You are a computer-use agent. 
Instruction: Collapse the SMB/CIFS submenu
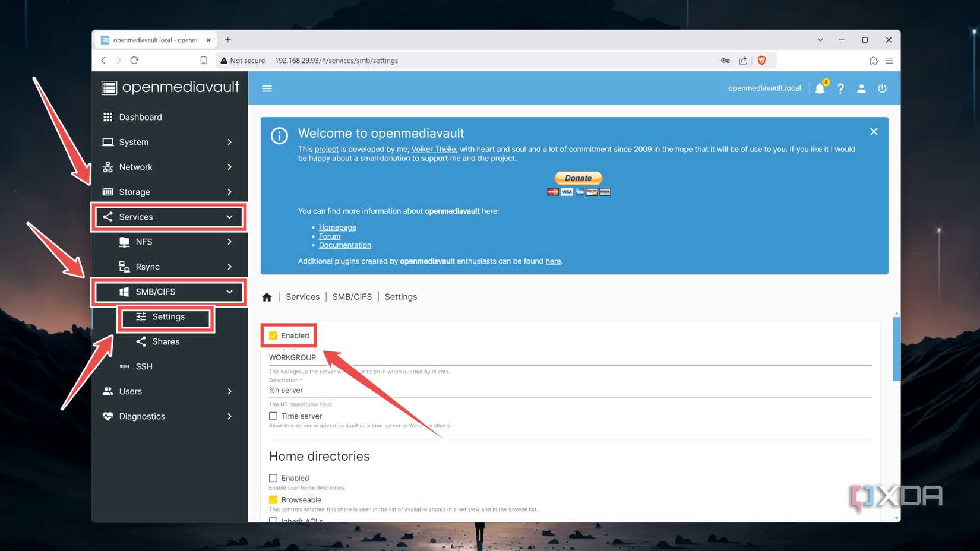pos(229,292)
